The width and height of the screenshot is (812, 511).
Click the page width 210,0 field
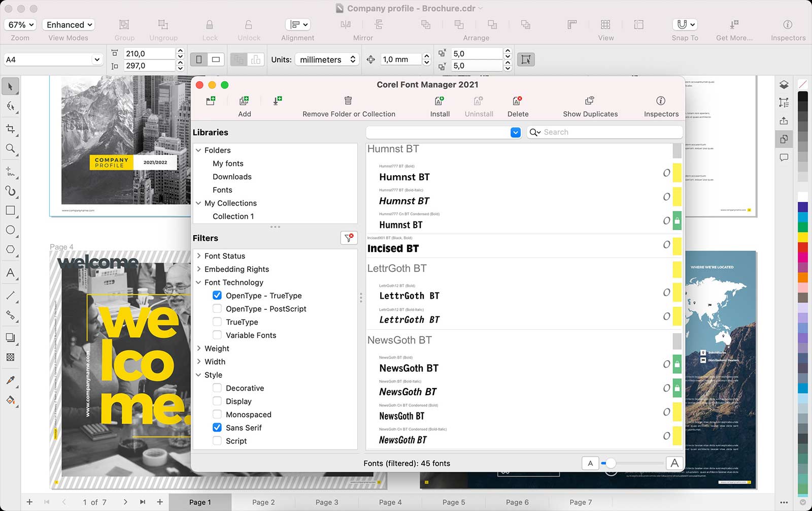(x=149, y=53)
